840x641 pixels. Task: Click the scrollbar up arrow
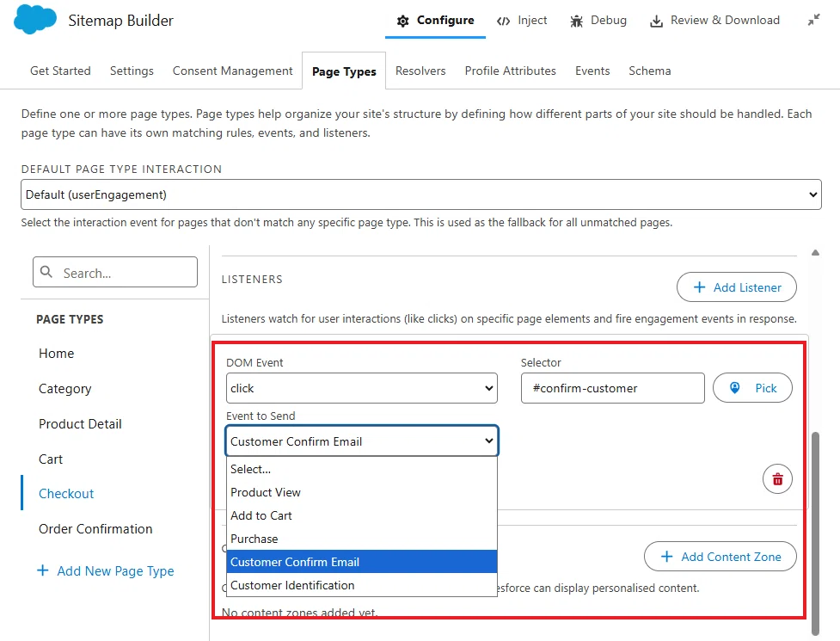(815, 252)
